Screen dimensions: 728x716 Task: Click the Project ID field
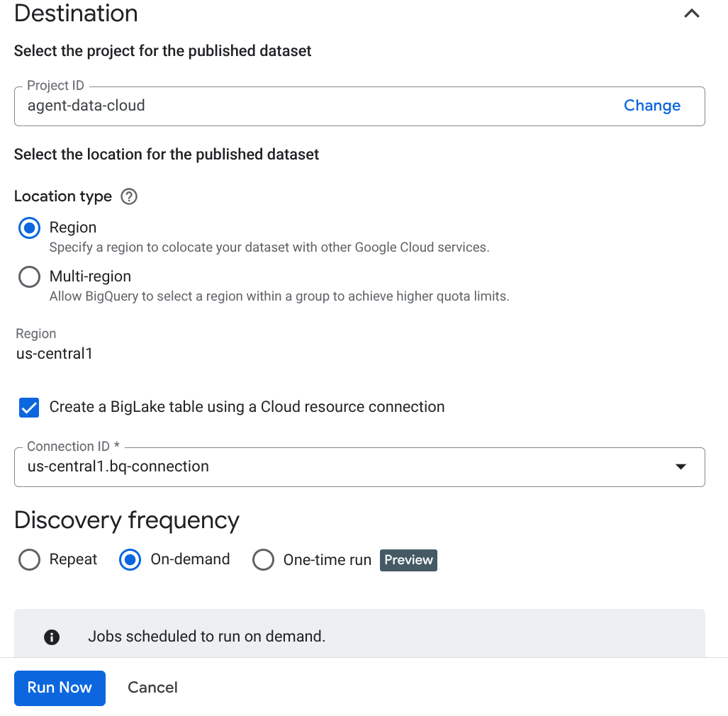click(359, 106)
